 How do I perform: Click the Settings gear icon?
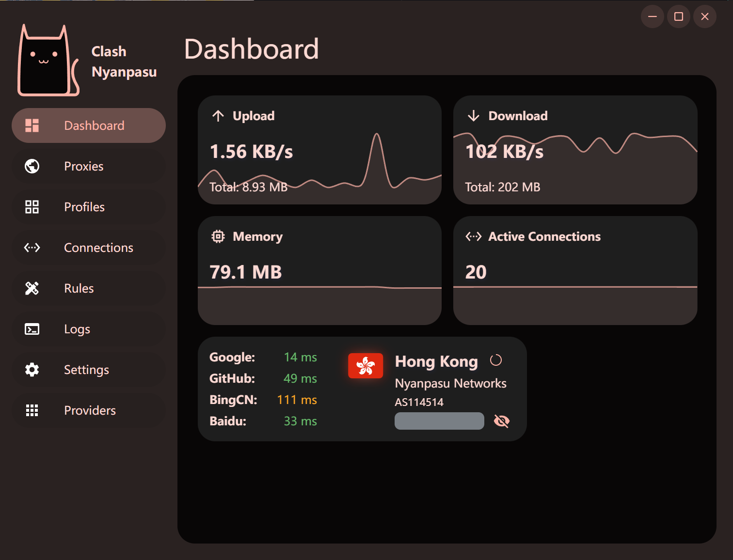coord(32,370)
